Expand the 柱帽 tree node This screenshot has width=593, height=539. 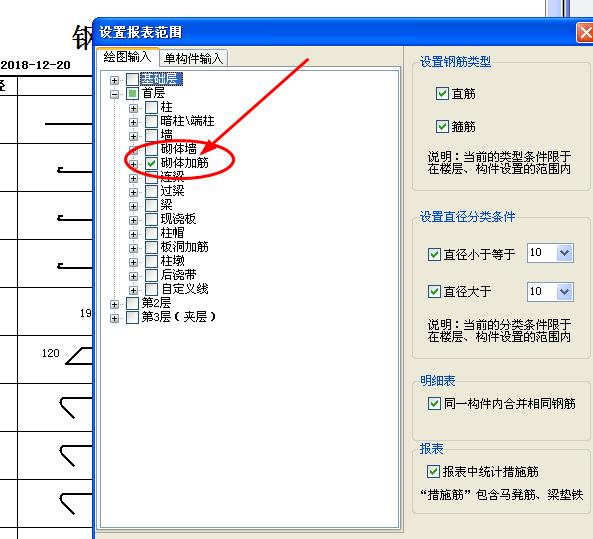coord(133,234)
